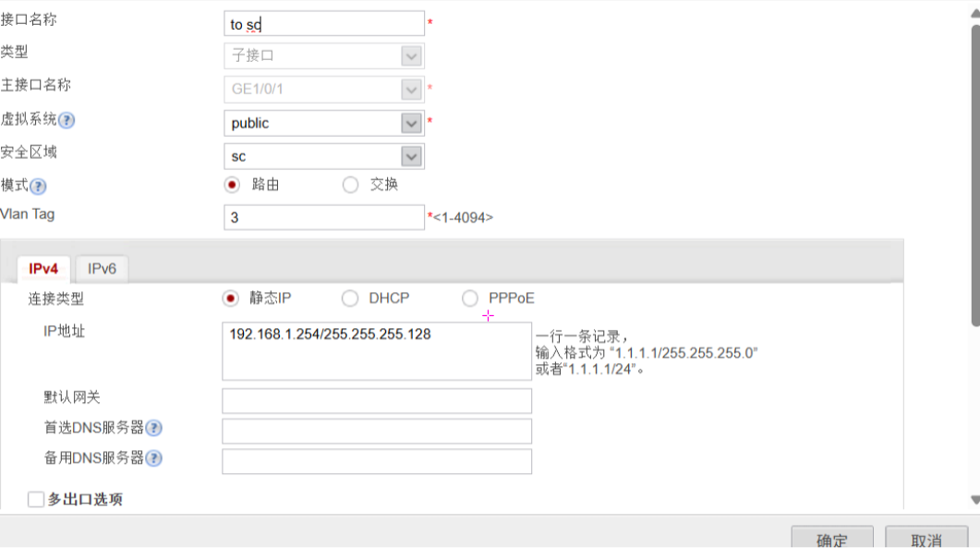The height and width of the screenshot is (548, 980).
Task: Open help icon beside 模式 label
Action: [x=38, y=187]
